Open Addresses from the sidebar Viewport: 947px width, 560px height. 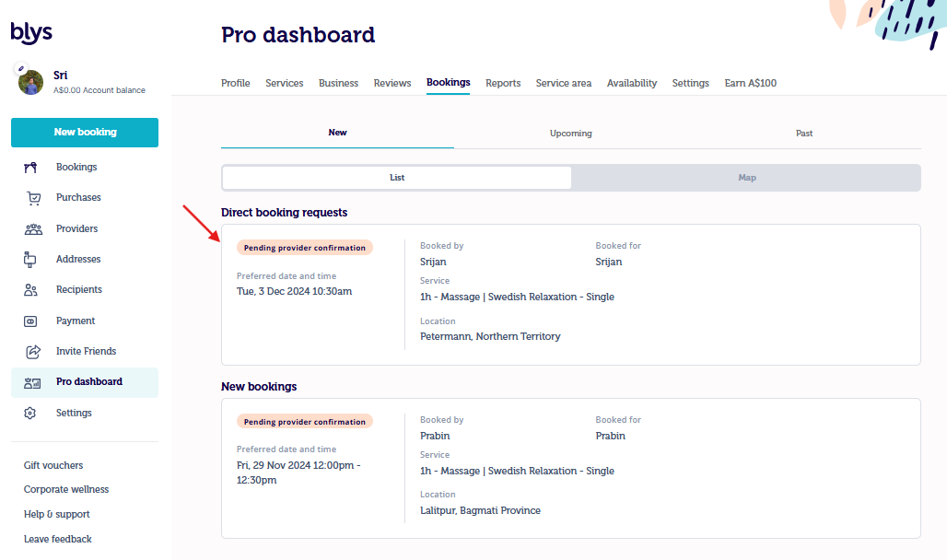coord(78,259)
